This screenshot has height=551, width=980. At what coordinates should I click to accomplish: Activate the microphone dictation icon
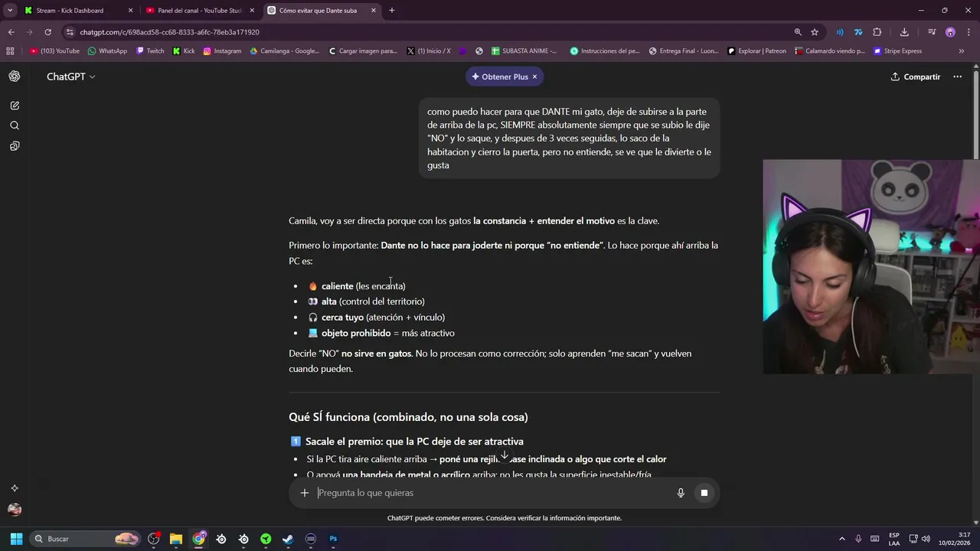pyautogui.click(x=681, y=493)
